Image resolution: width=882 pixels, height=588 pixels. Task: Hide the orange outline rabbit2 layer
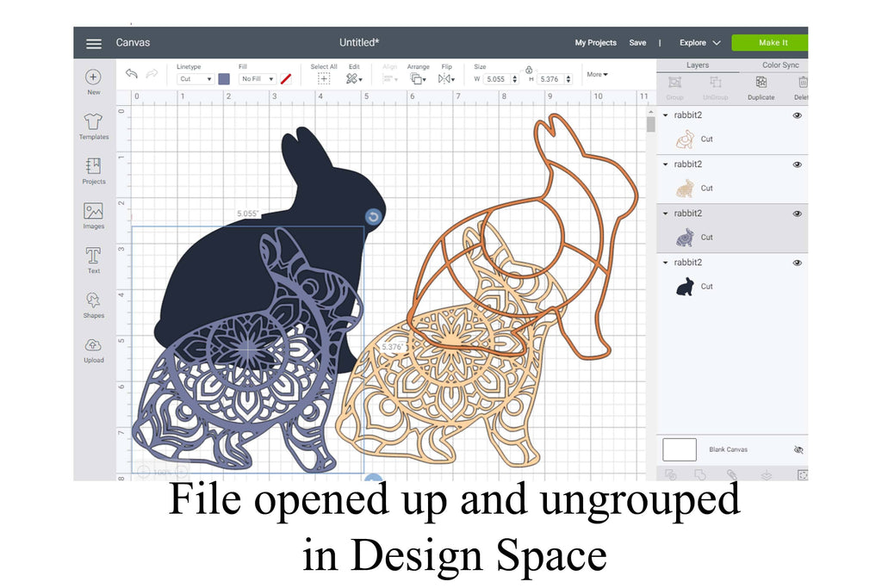click(x=797, y=115)
